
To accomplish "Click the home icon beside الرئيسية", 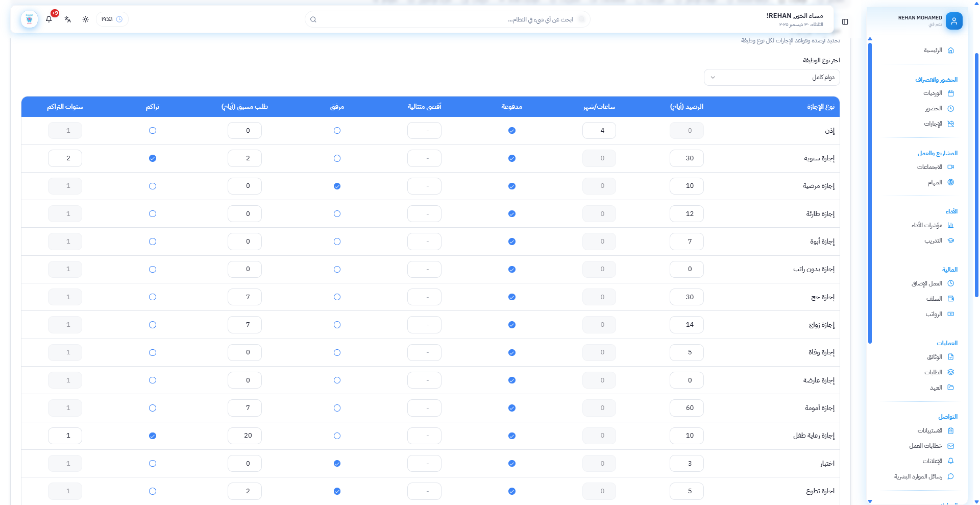I will (950, 51).
